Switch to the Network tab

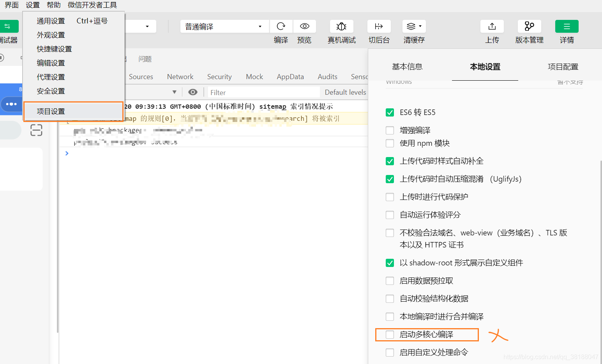click(180, 77)
